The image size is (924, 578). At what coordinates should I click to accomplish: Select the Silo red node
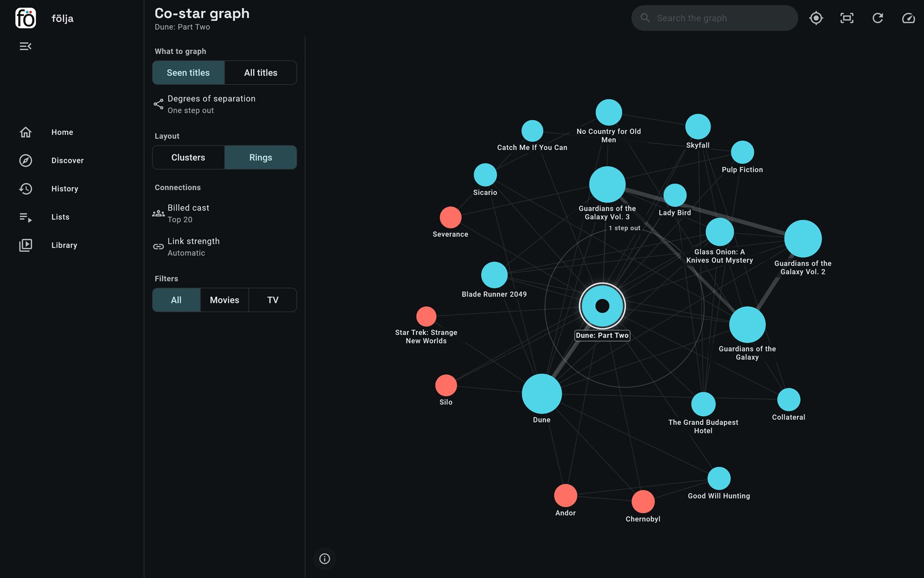coord(446,385)
